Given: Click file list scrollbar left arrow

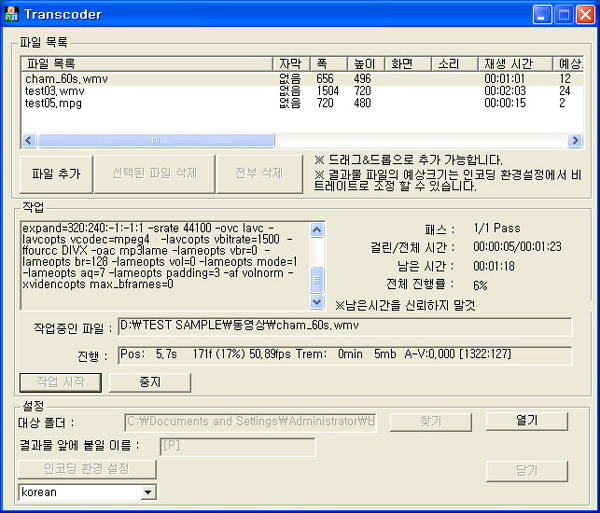Looking at the screenshot, I should pyautogui.click(x=29, y=140).
